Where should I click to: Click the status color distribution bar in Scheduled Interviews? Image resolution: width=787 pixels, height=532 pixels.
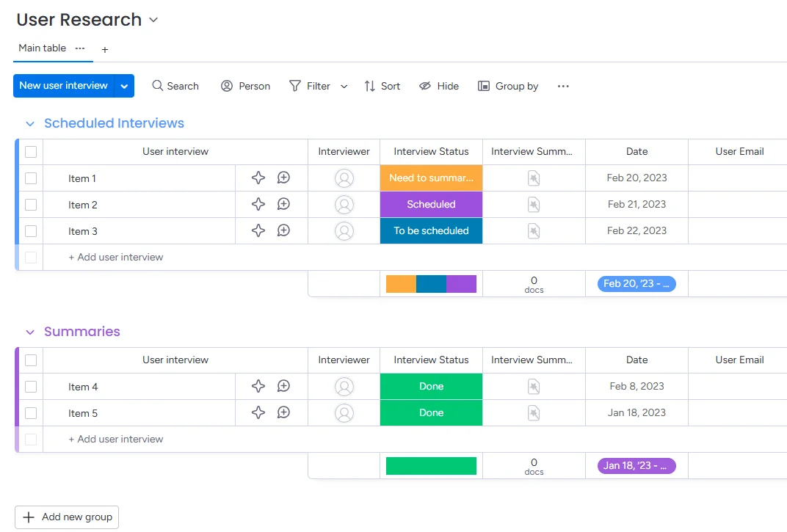coord(431,283)
